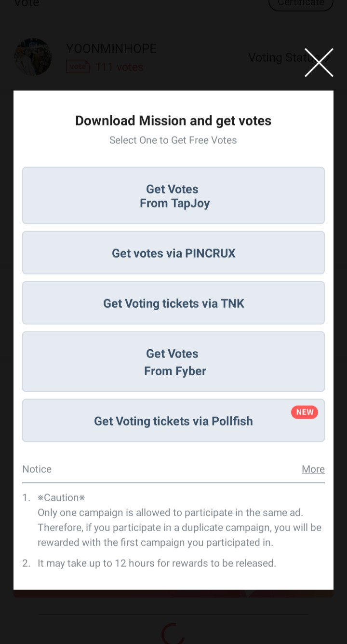Image resolution: width=347 pixels, height=644 pixels.
Task: Tap the YOONMINHOPE profile avatar
Action: (x=33, y=57)
